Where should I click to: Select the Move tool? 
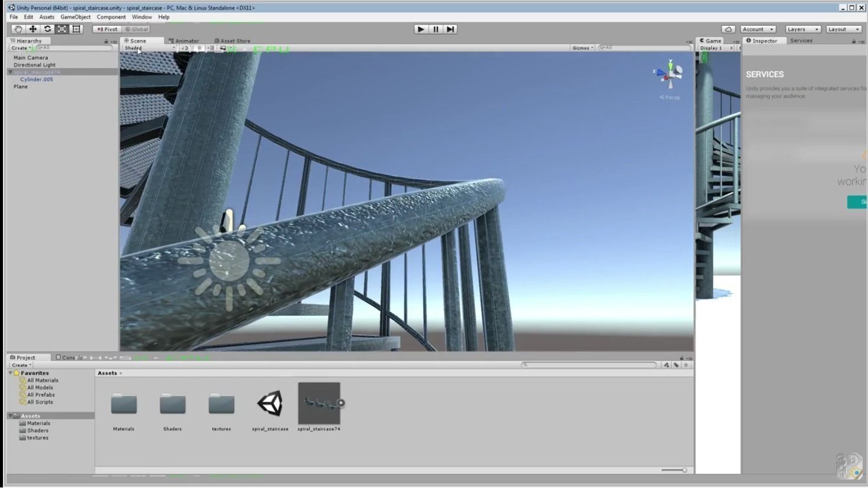click(x=32, y=29)
